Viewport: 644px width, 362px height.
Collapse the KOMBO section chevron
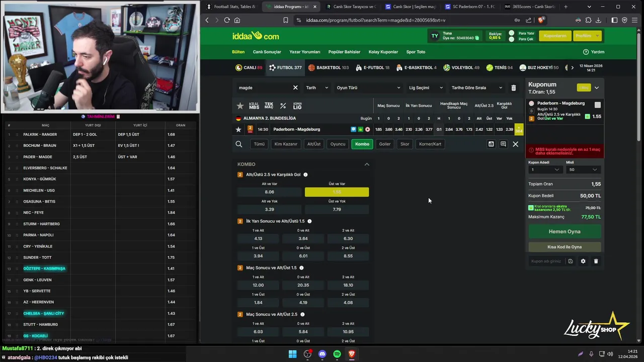click(367, 164)
